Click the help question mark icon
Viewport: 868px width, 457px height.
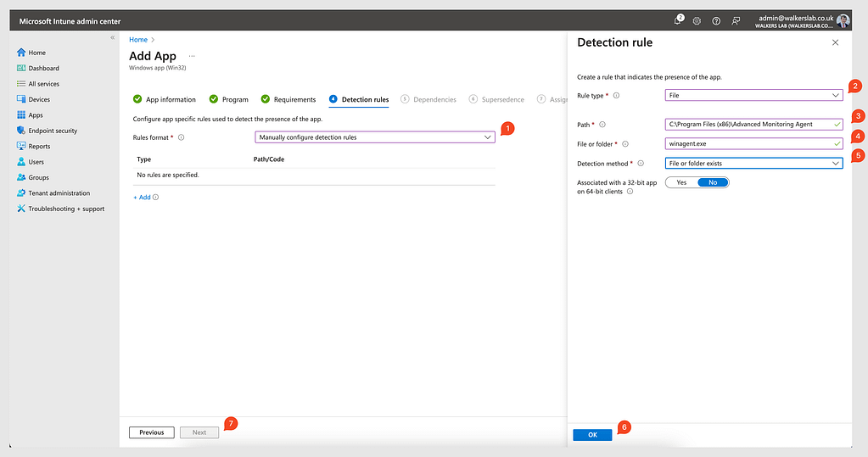tap(716, 20)
